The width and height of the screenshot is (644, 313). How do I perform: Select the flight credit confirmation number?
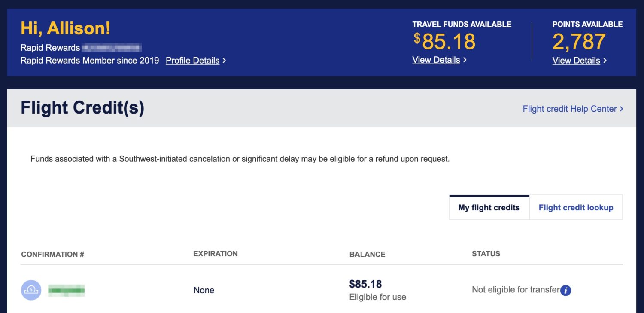tap(67, 290)
